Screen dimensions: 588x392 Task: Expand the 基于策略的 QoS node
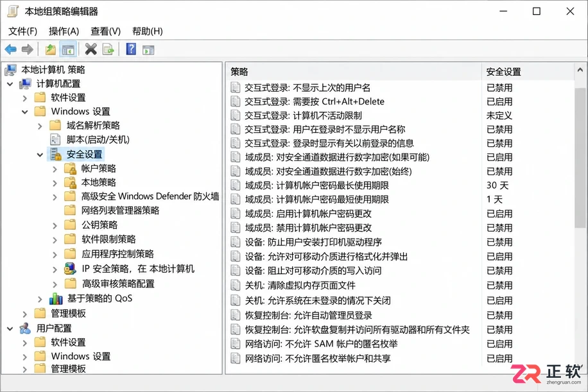(40, 299)
